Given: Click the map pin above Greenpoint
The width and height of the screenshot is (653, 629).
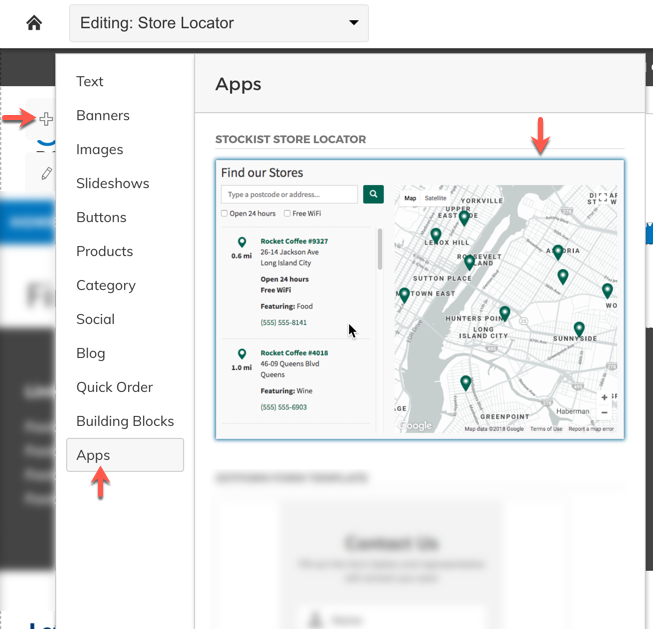Looking at the screenshot, I should point(466,383).
